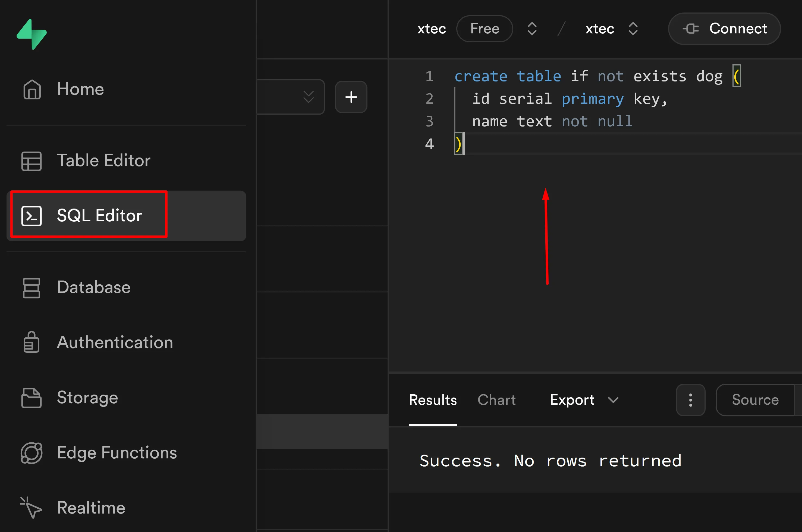802x532 pixels.
Task: Open the xtec project switcher arrows
Action: pyautogui.click(x=633, y=29)
